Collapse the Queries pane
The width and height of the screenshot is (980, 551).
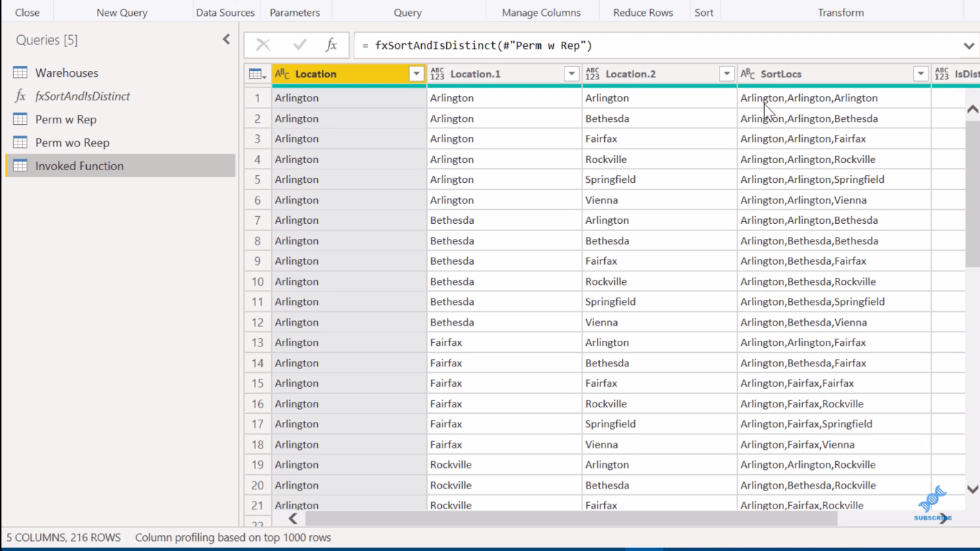point(226,39)
